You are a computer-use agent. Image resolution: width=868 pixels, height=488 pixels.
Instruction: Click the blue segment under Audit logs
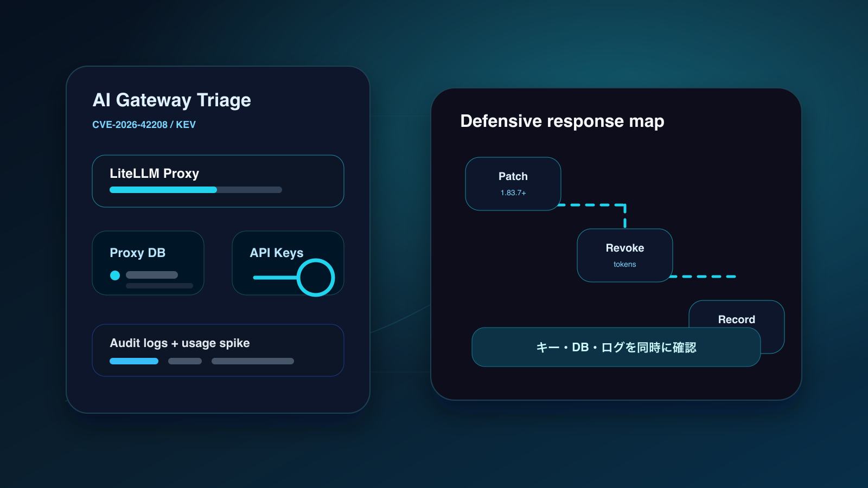coord(134,361)
